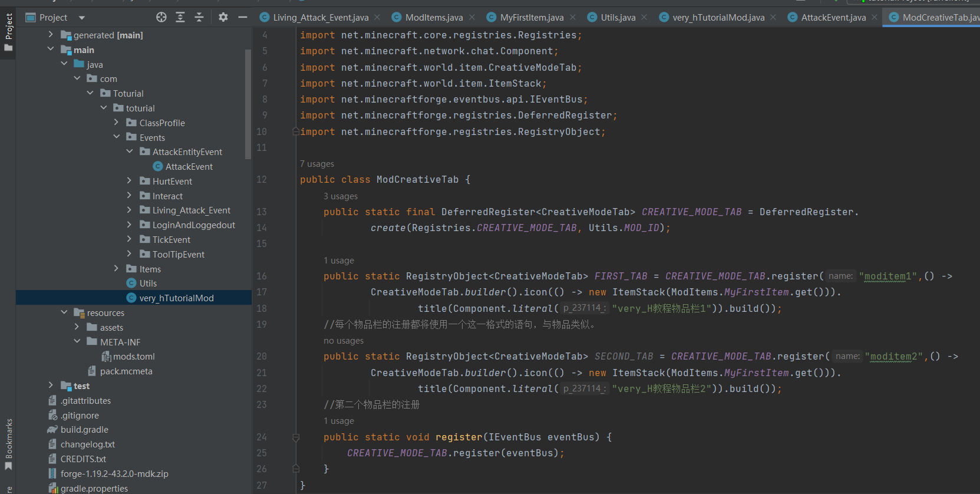The image size is (980, 494).
Task: Close the Utils.java tab
Action: point(644,18)
